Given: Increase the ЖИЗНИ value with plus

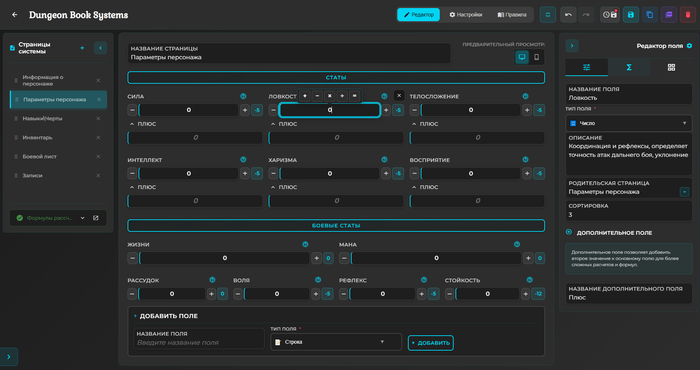Looking at the screenshot, I should 317,258.
